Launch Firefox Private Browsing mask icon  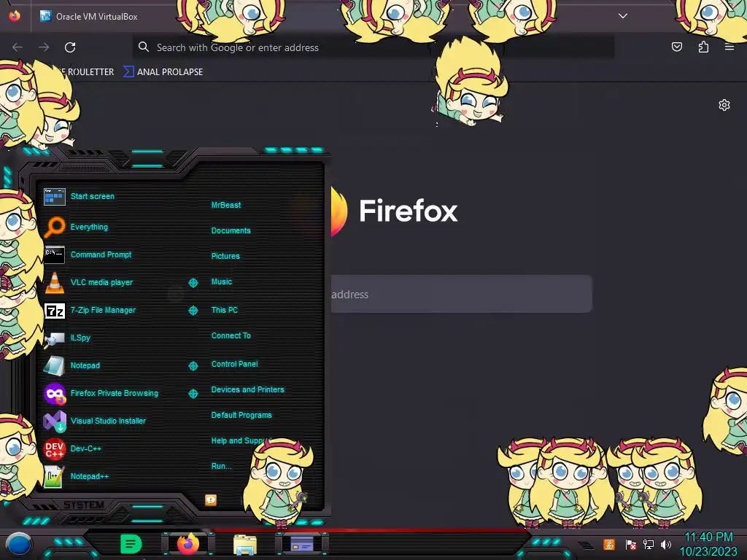point(54,393)
